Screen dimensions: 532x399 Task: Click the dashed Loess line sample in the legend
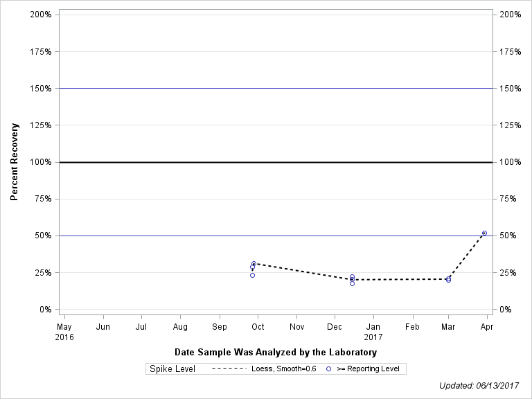click(229, 369)
